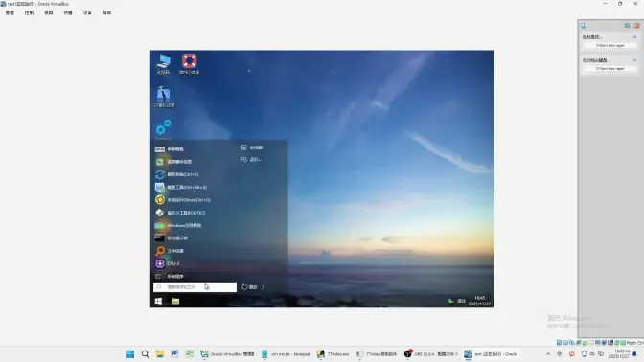The image size is (644, 362).
Task: Open the 控制 menu in VirtualBox
Action: click(x=29, y=12)
